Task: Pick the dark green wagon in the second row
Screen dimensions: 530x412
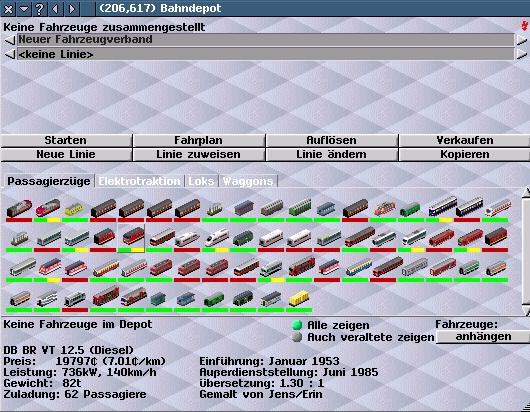Action: pos(243,237)
